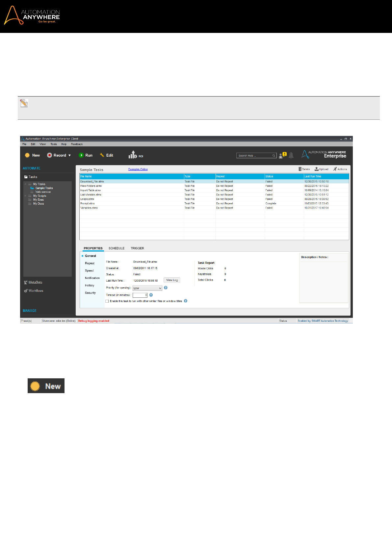Open the Edit menu in the menu bar
The width and height of the screenshot is (392, 554).
(33, 144)
